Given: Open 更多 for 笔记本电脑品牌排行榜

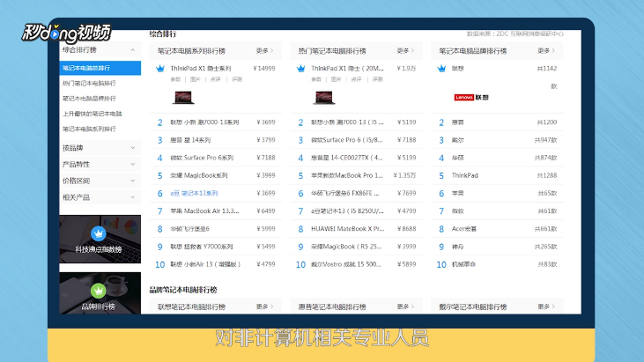Looking at the screenshot, I should [546, 51].
